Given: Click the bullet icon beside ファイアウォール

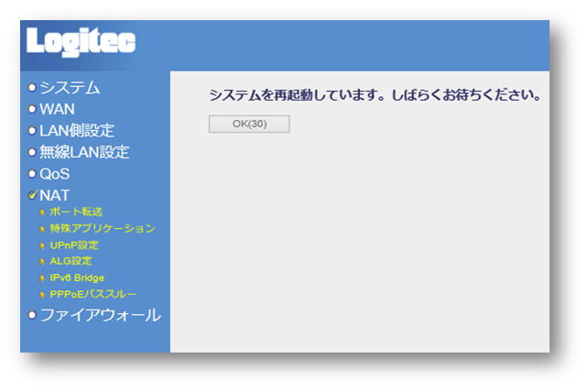Looking at the screenshot, I should pos(32,315).
